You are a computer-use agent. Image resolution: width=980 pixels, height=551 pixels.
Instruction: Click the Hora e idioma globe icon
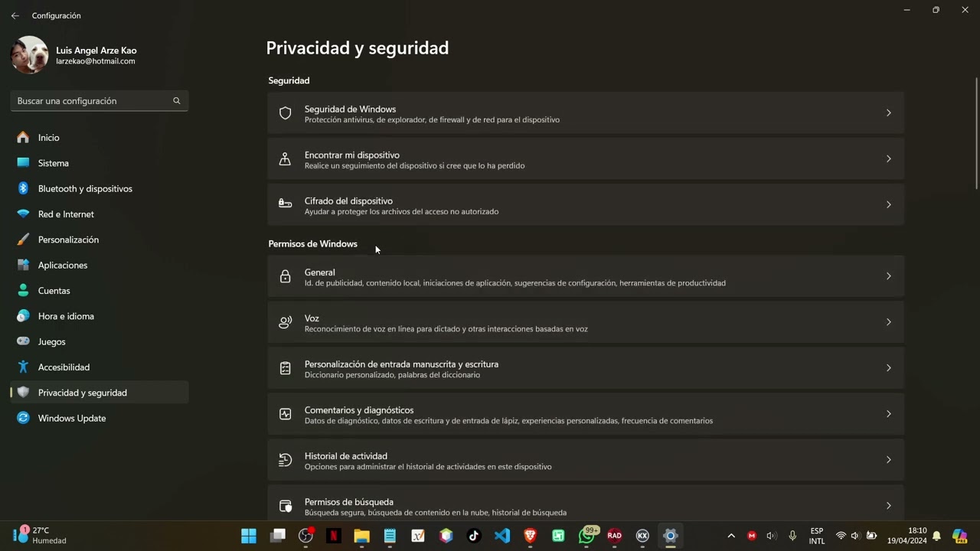(x=23, y=316)
